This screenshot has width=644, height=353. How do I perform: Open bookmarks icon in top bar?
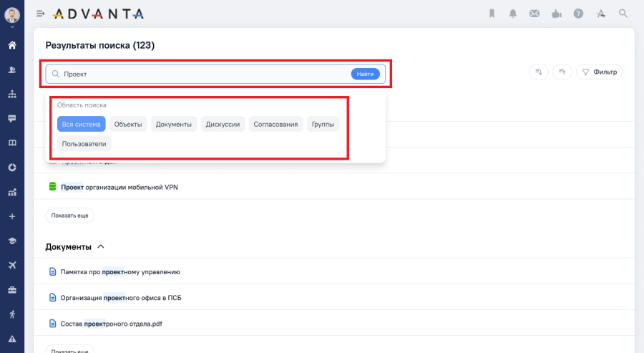[492, 14]
